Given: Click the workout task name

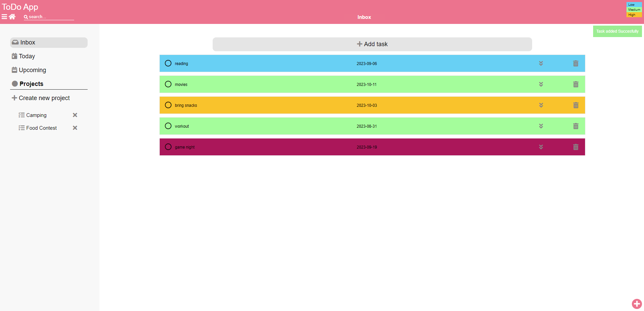Looking at the screenshot, I should [x=182, y=126].
